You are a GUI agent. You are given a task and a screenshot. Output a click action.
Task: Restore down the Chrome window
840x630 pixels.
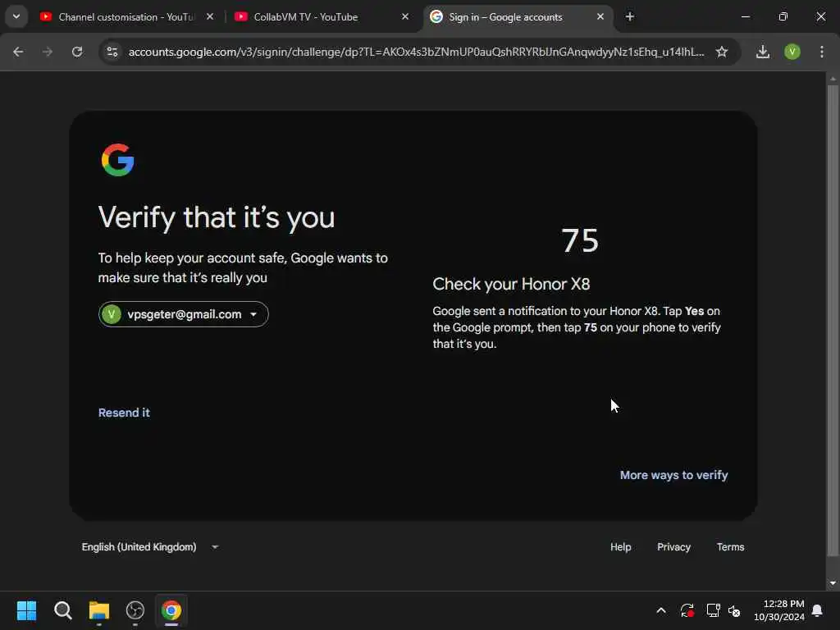(x=783, y=16)
